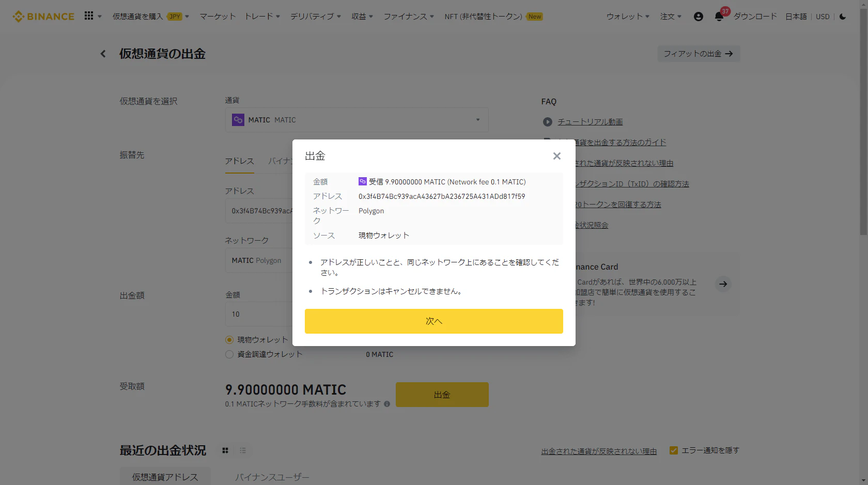Open the マーケット menu item
Viewport: 868px width, 485px height.
[x=218, y=17]
